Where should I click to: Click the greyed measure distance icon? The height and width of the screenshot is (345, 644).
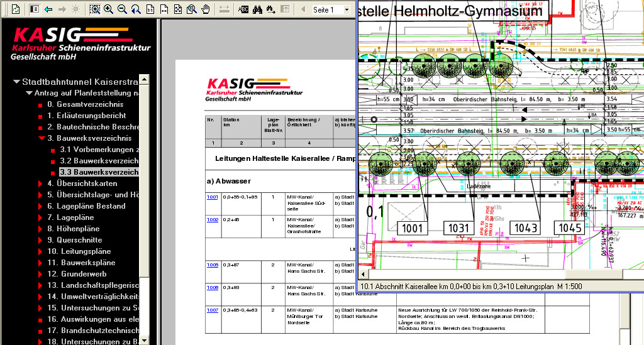pyautogui.click(x=225, y=9)
